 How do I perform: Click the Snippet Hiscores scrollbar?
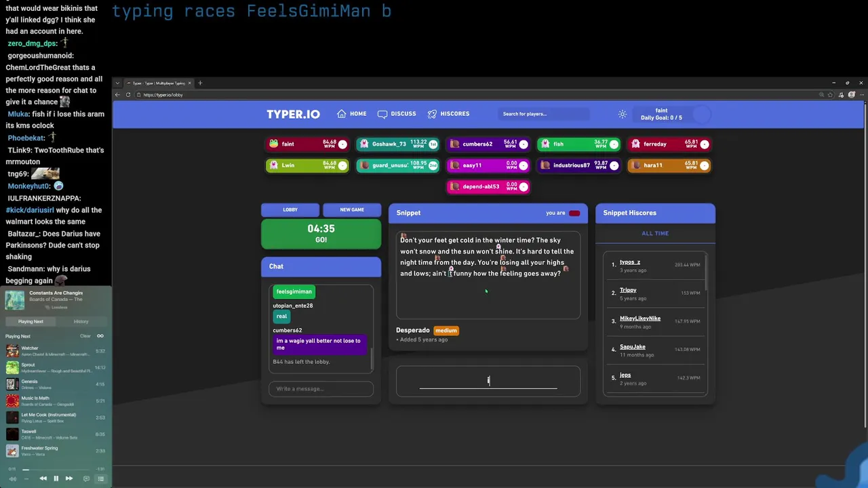[x=705, y=271]
